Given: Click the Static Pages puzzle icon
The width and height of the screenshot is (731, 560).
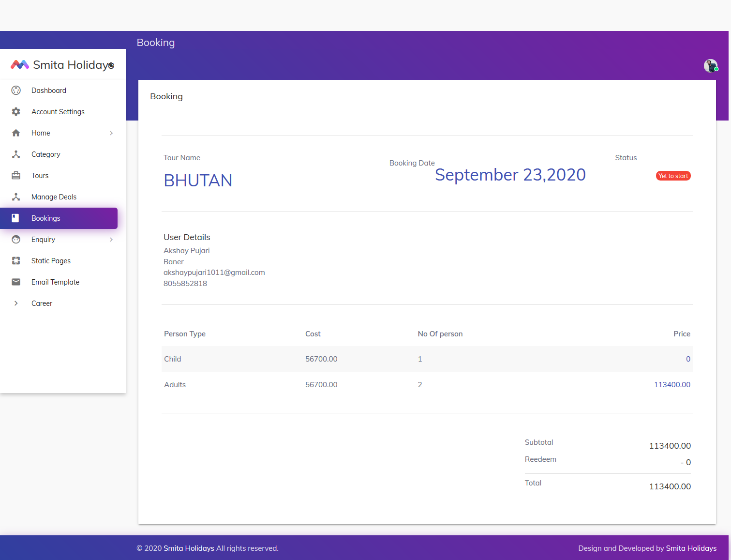Looking at the screenshot, I should 16,261.
